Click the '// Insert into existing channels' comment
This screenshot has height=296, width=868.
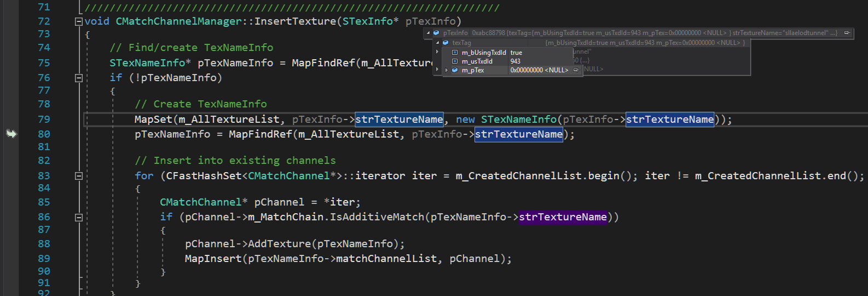pos(235,161)
